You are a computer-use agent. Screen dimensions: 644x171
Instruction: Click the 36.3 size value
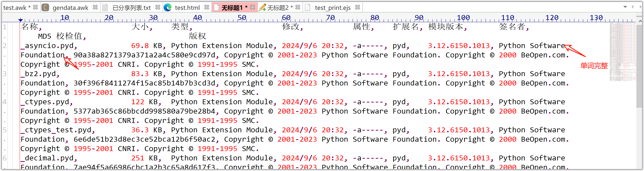pyautogui.click(x=140, y=130)
